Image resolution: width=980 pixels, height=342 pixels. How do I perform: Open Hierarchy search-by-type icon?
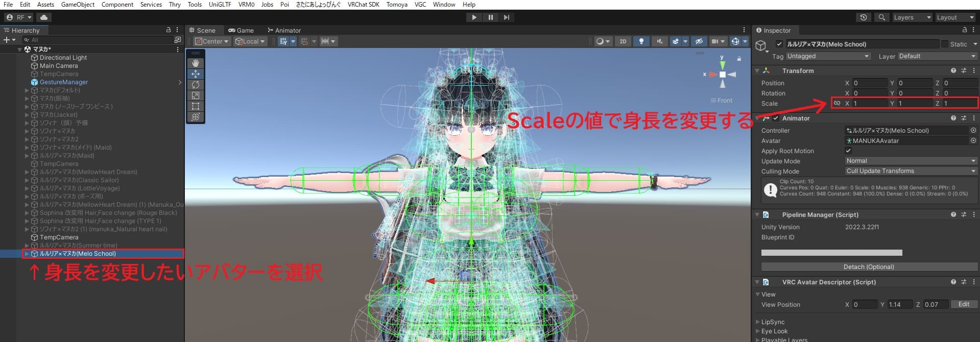[x=178, y=40]
